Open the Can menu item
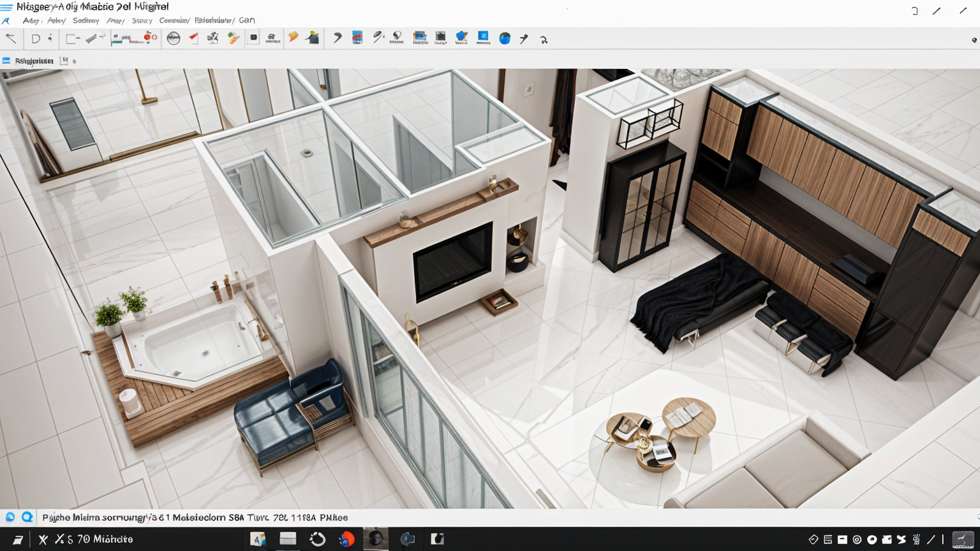This screenshot has width=980, height=551. tap(247, 20)
